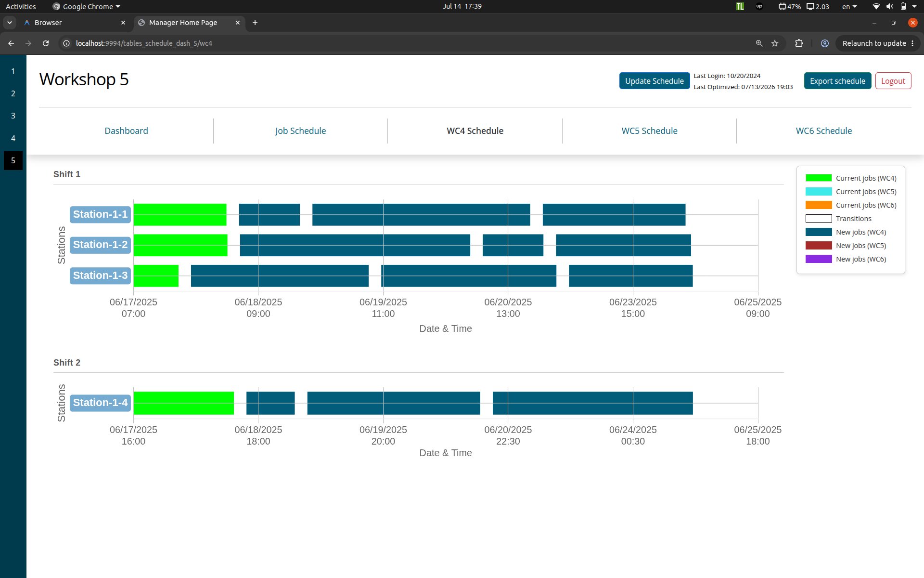Click Transitions white legend swatch
The width and height of the screenshot is (924, 578).
pos(818,219)
